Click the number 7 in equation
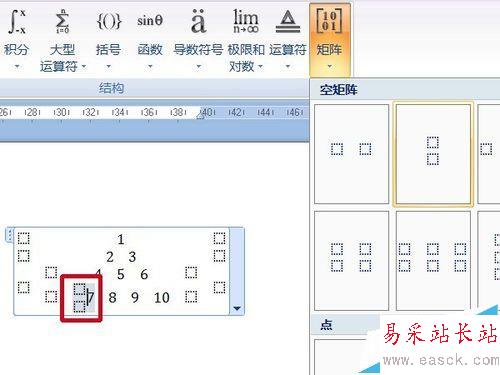The height and width of the screenshot is (375, 500). click(90, 297)
